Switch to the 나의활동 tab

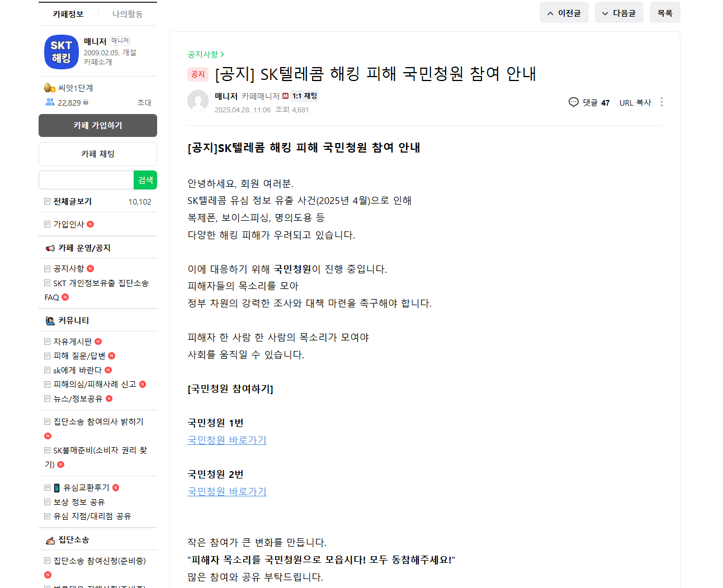click(x=127, y=14)
